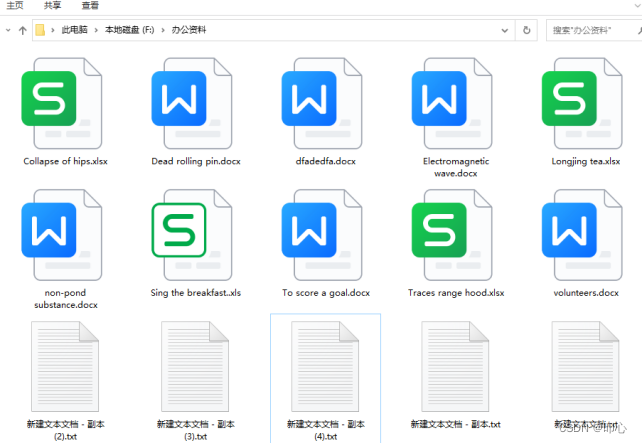The image size is (642, 443).
Task: Select the Traces range hood.xlsx icon
Action: (452, 235)
